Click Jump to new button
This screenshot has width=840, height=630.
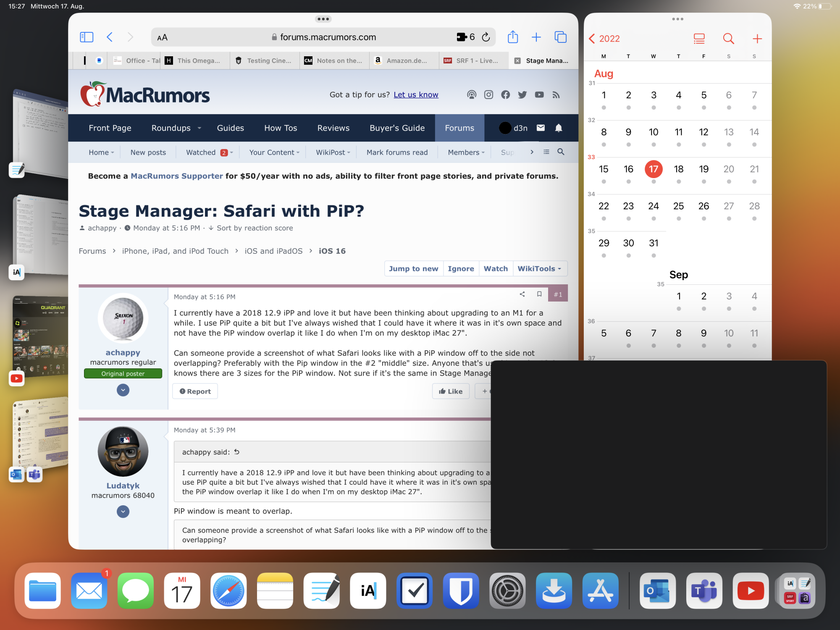click(414, 269)
